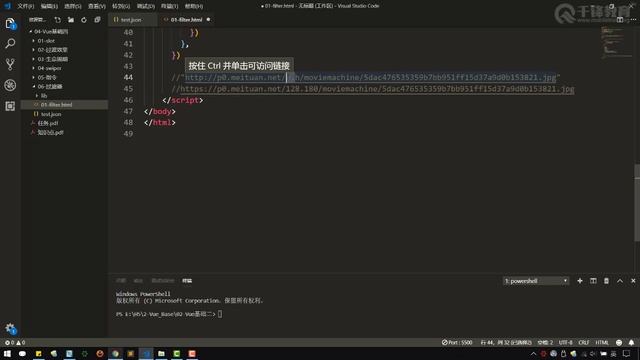The image size is (640, 360).
Task: Open the 帮助(H) Help menu
Action: pyautogui.click(x=194, y=6)
